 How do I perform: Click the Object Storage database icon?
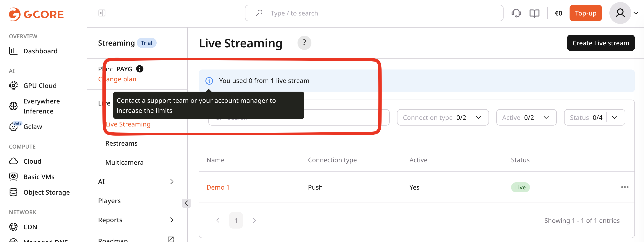[x=13, y=192]
